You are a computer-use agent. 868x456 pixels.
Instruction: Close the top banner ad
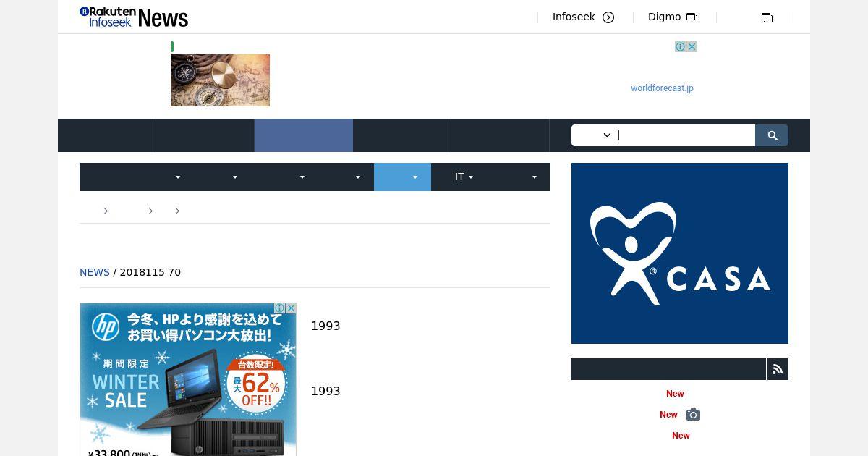click(692, 46)
